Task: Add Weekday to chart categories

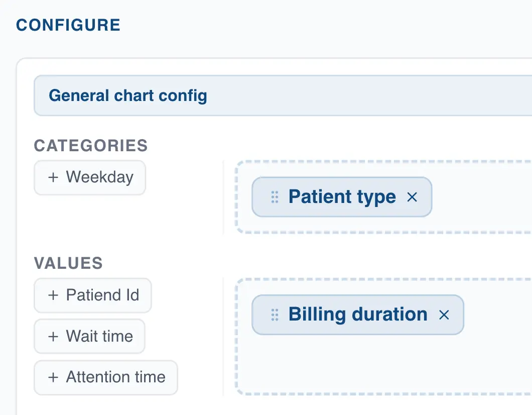Action: pos(89,177)
